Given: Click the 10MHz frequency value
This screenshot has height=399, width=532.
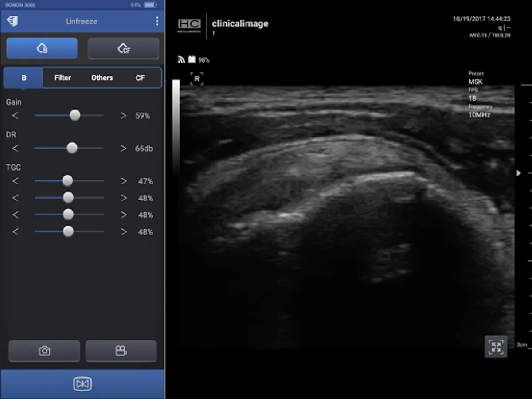Looking at the screenshot, I should coord(479,115).
